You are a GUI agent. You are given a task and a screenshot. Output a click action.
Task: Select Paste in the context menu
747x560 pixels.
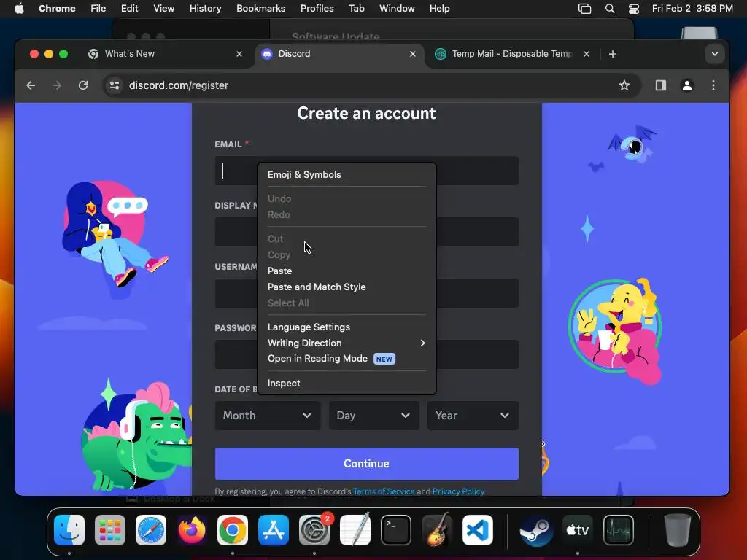click(x=347, y=271)
